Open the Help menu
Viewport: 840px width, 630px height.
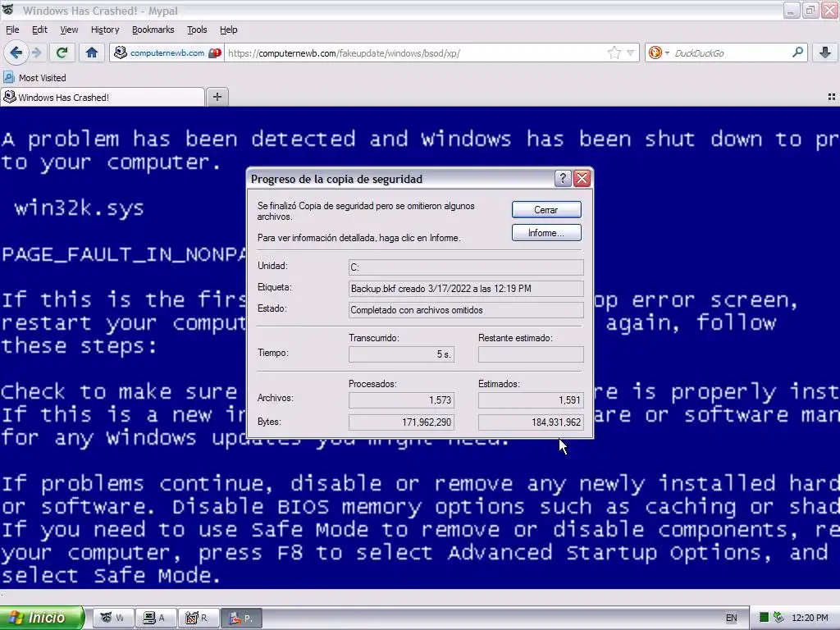point(228,30)
